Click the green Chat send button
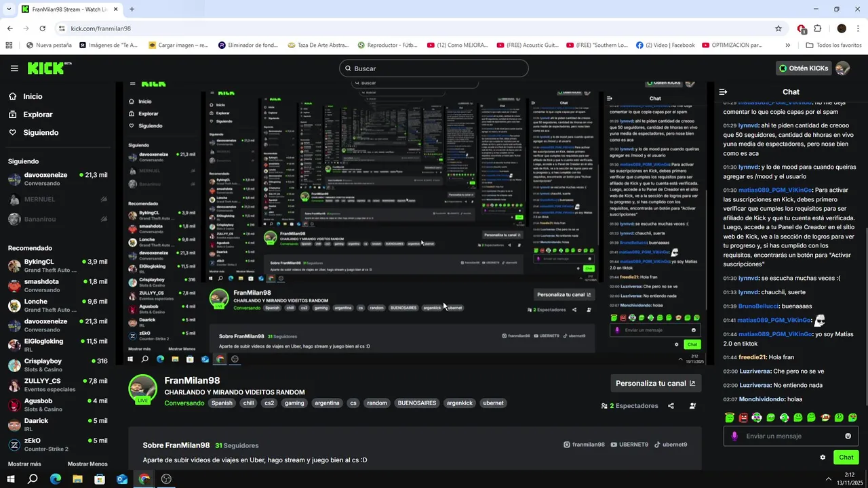The width and height of the screenshot is (868, 488). pos(846,457)
